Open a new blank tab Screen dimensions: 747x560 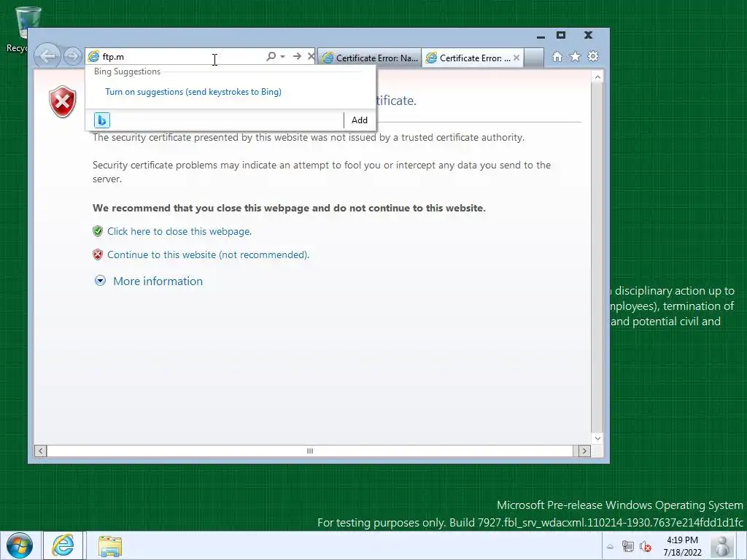[x=534, y=58]
